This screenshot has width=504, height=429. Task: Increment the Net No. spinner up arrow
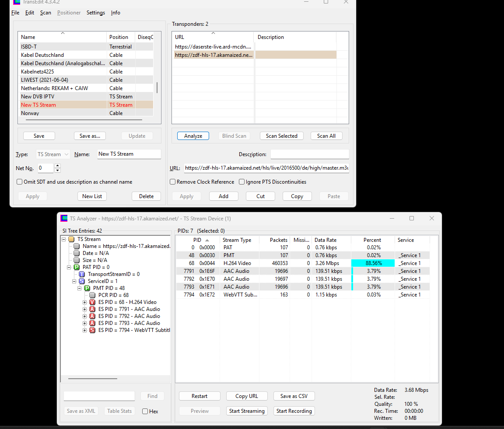(58, 166)
